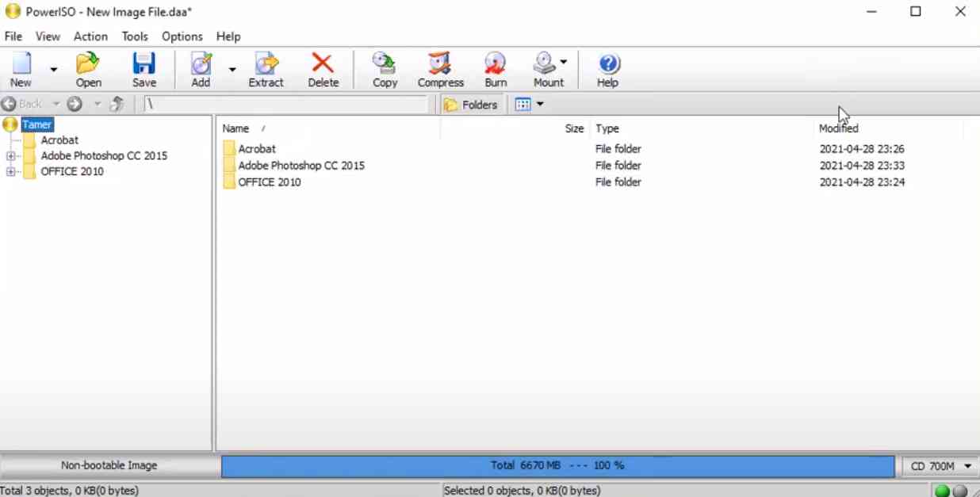Click the Open toolbar icon

[x=88, y=70]
